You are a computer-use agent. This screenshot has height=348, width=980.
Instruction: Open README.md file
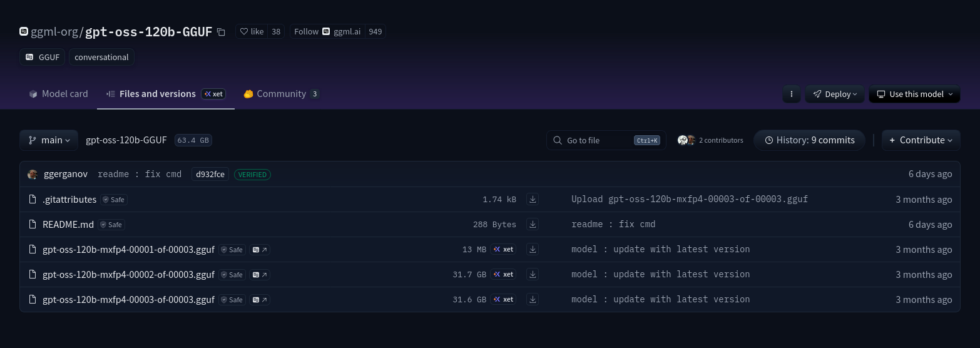click(68, 224)
